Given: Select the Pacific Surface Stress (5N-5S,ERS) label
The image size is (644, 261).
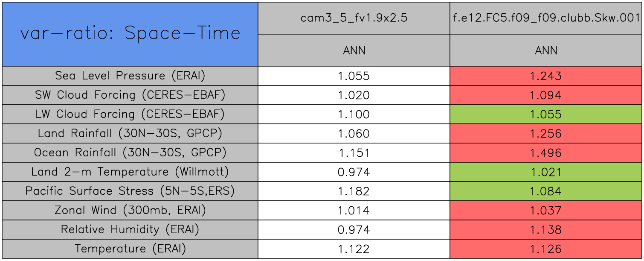Looking at the screenshot, I should click(130, 191).
